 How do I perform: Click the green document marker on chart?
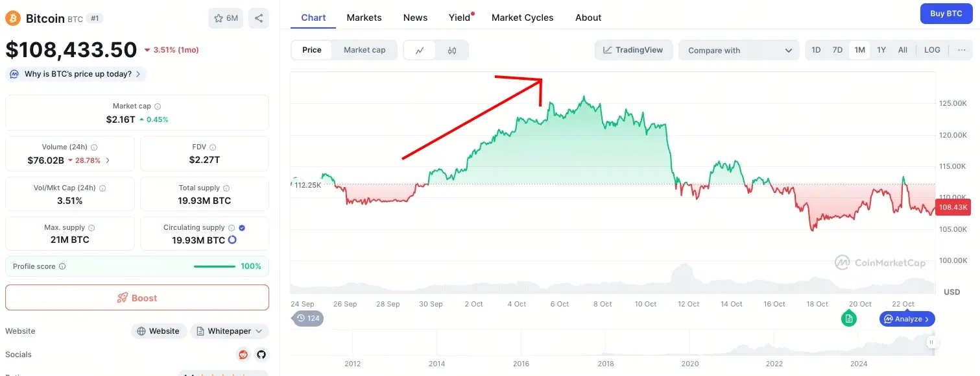click(x=848, y=318)
